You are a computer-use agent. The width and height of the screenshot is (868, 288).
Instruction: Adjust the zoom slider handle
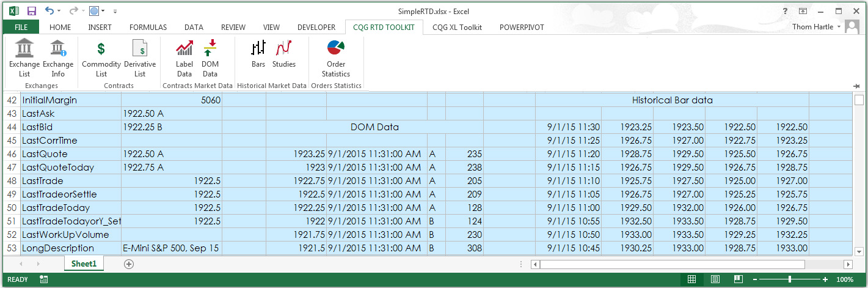(x=790, y=279)
